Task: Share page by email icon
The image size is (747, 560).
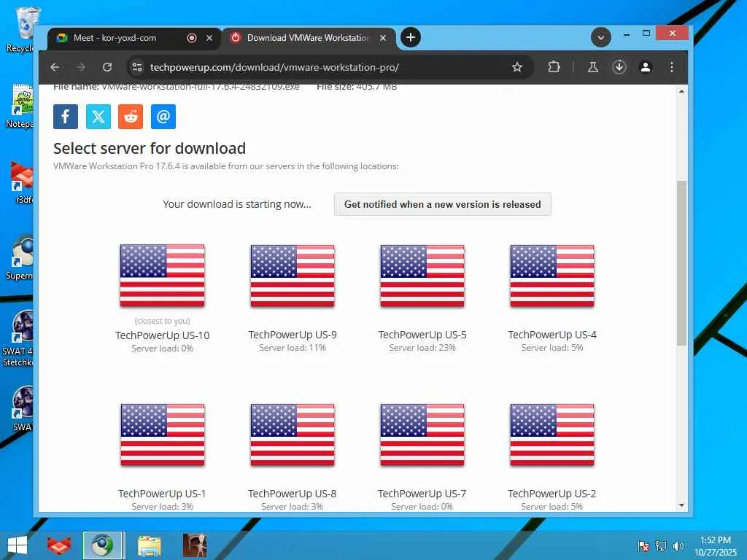Action: (163, 117)
